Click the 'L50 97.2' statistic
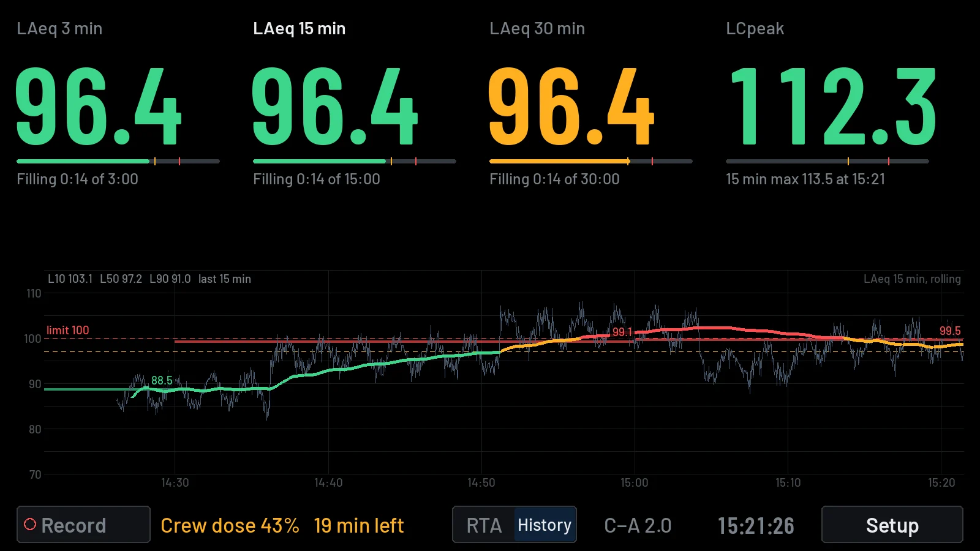Screen dimensions: 980x551 coord(121,279)
